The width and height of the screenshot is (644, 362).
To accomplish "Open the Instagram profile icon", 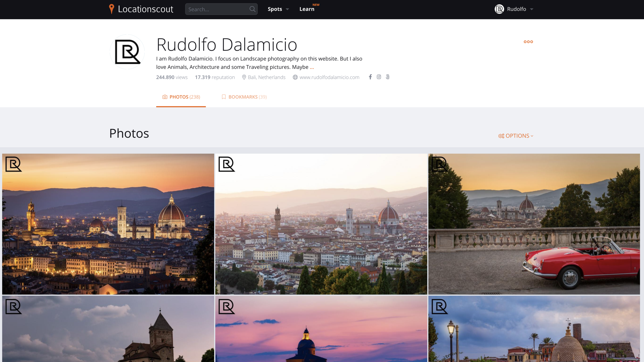I will pyautogui.click(x=379, y=77).
